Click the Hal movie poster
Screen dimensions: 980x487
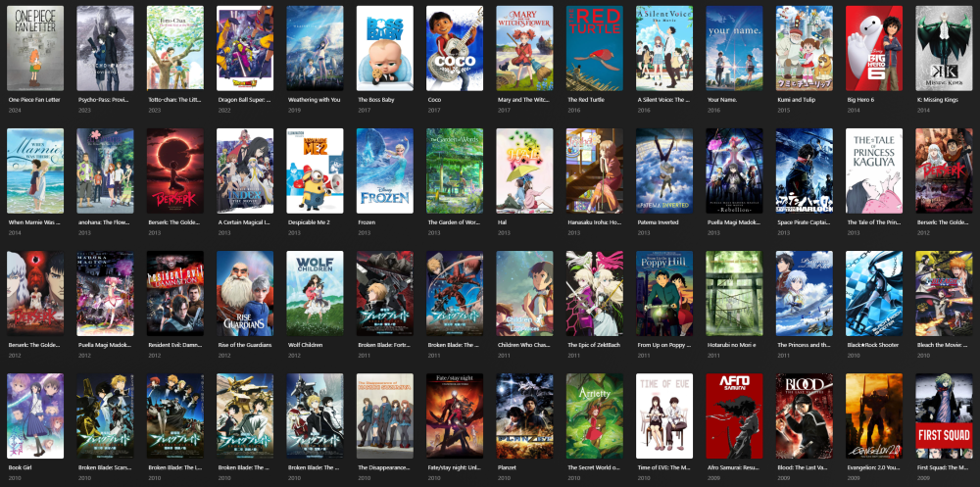(525, 170)
